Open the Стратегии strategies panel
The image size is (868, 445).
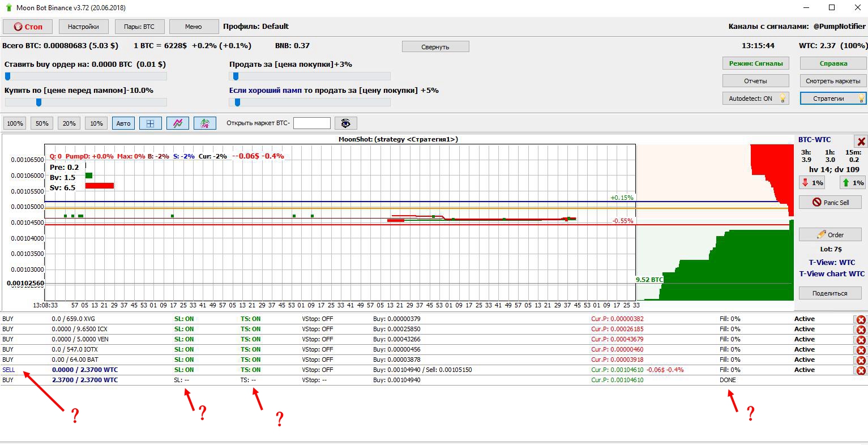[832, 99]
